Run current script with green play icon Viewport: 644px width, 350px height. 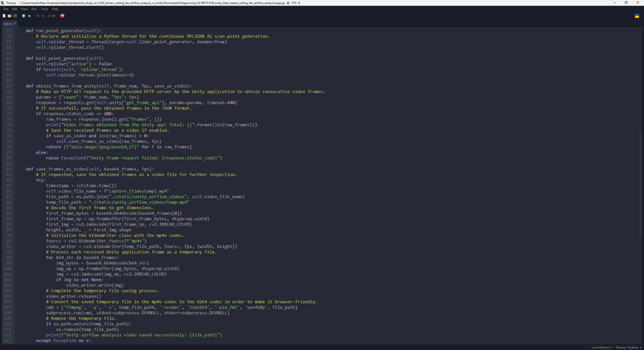point(23,16)
